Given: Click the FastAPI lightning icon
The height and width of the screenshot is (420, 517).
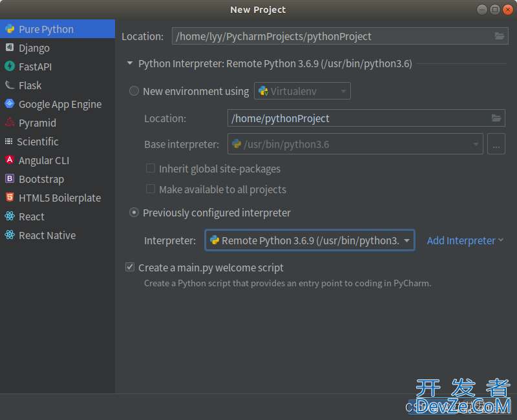Looking at the screenshot, I should coord(10,67).
